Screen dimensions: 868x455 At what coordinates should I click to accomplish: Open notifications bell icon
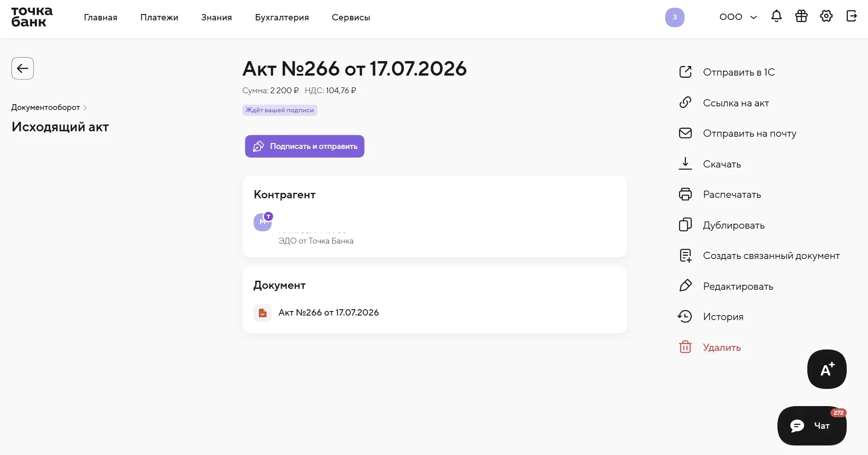pos(776,16)
